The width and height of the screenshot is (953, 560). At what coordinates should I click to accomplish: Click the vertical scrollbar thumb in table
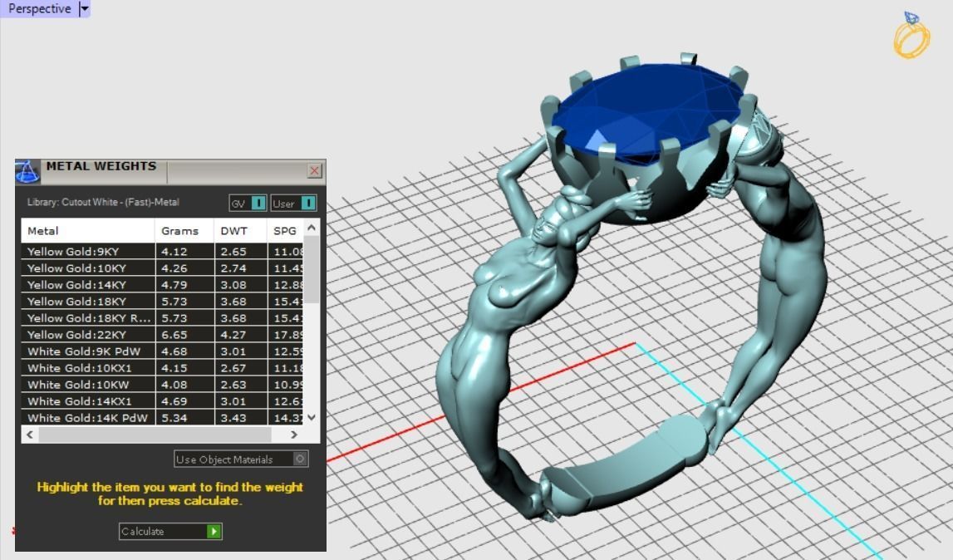point(312,269)
